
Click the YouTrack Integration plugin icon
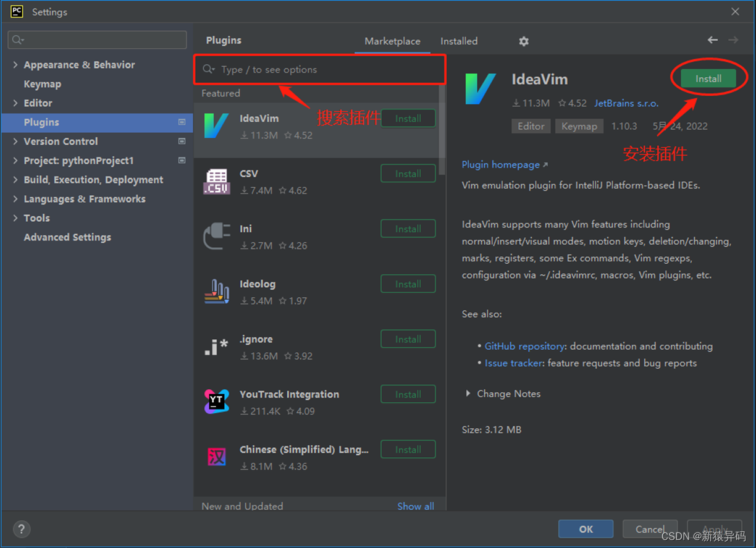point(216,401)
